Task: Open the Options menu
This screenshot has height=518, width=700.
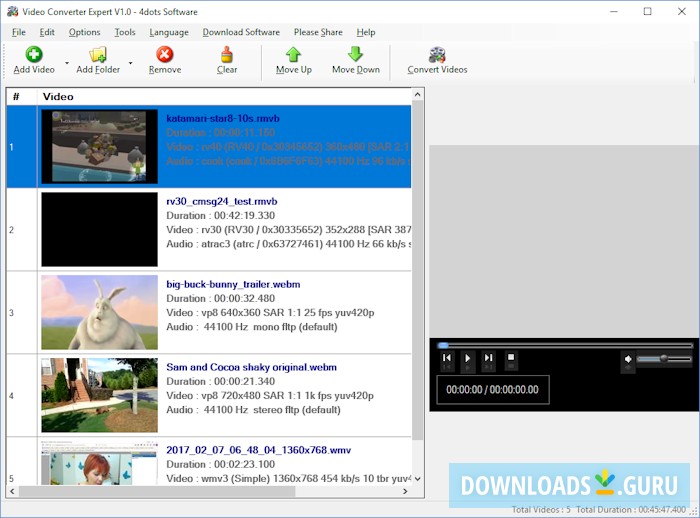Action: (x=84, y=32)
